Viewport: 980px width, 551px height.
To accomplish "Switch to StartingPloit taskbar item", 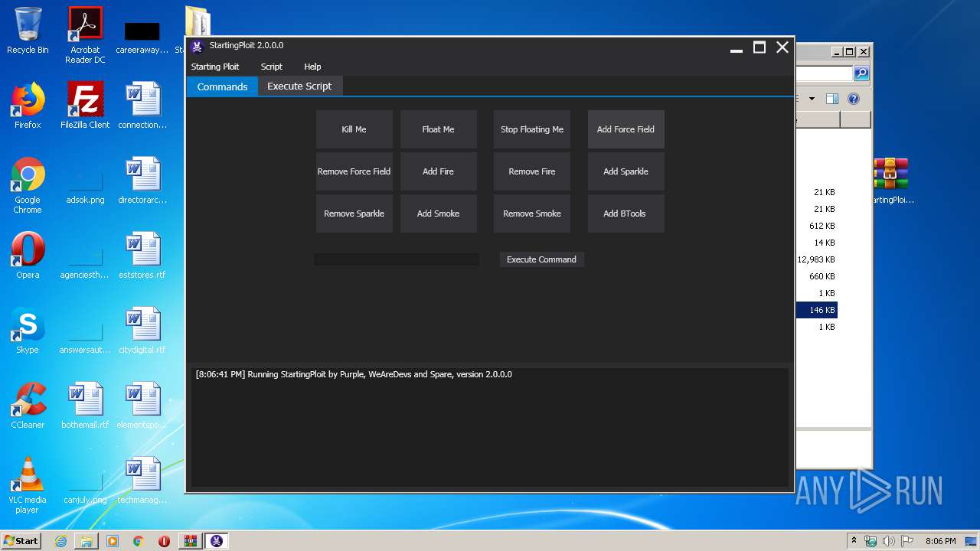I will coord(217,541).
